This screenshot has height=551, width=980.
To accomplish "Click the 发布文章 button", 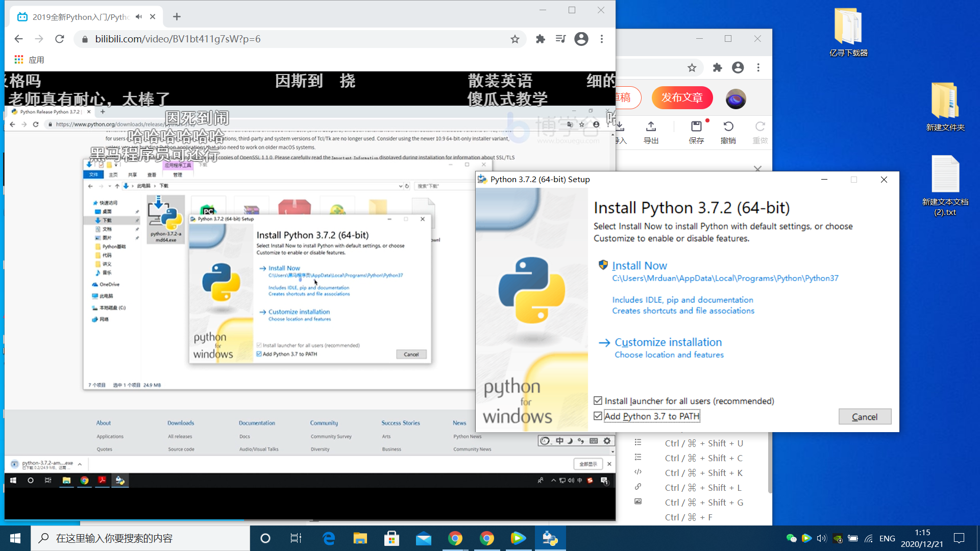I will tap(682, 98).
